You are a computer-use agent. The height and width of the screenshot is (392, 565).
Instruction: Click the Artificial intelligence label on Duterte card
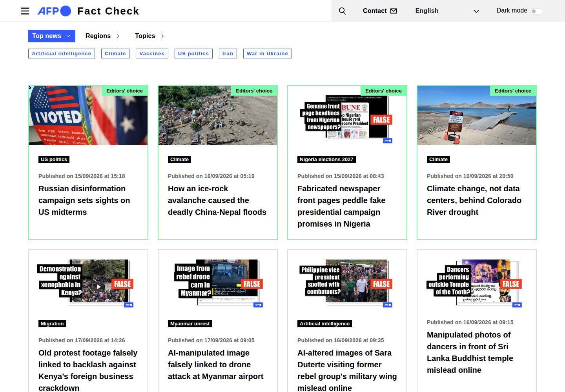pyautogui.click(x=324, y=324)
